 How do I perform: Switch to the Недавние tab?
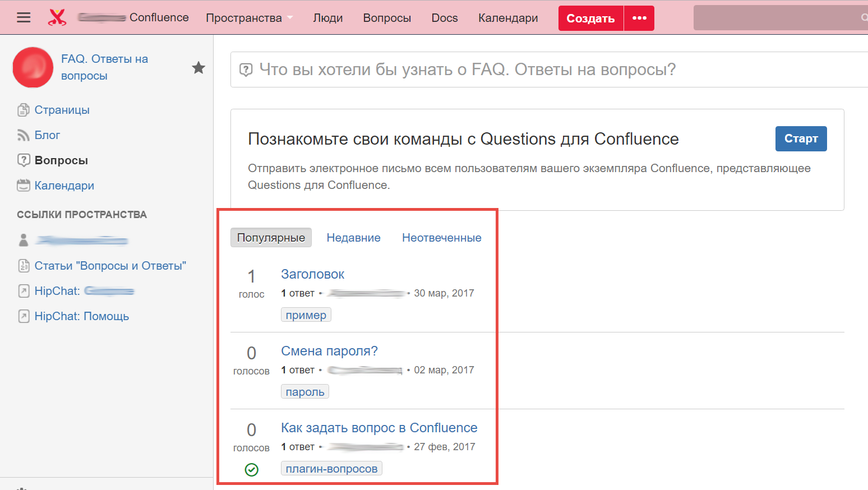[354, 238]
